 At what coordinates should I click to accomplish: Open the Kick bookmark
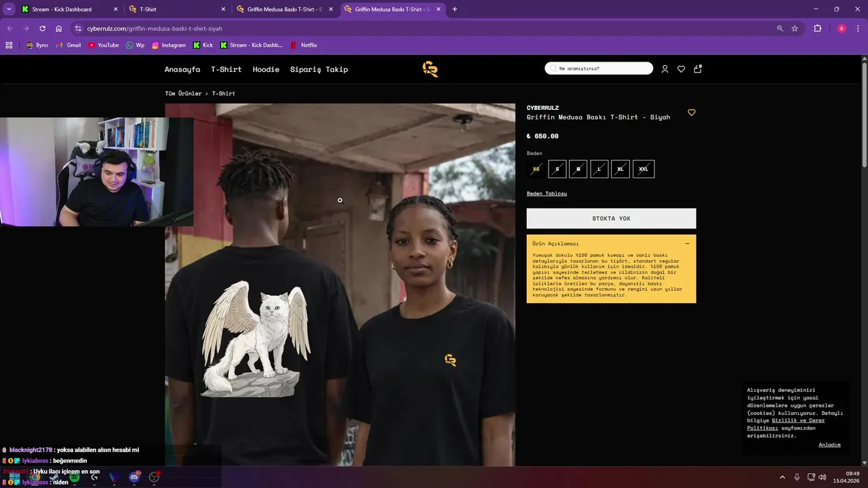203,45
